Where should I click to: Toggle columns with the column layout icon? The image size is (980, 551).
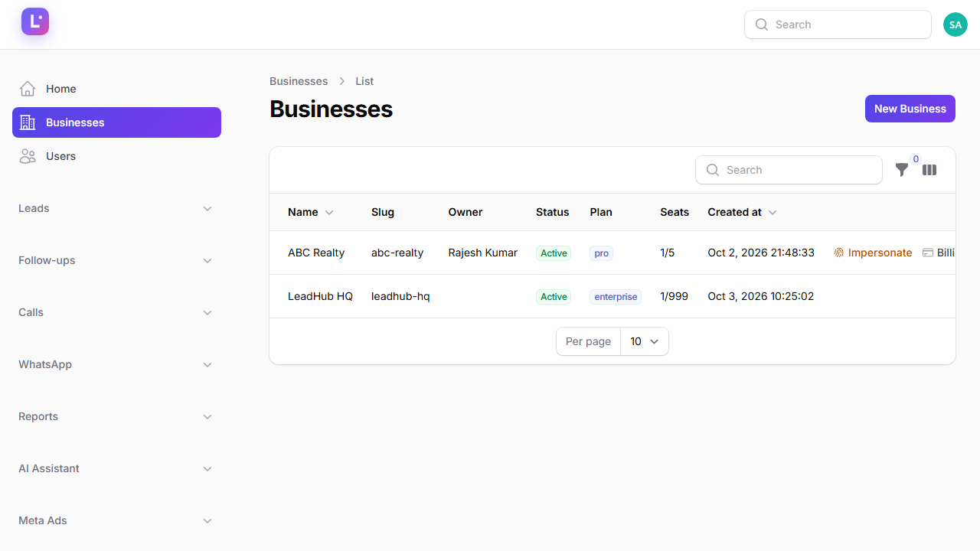(x=929, y=170)
